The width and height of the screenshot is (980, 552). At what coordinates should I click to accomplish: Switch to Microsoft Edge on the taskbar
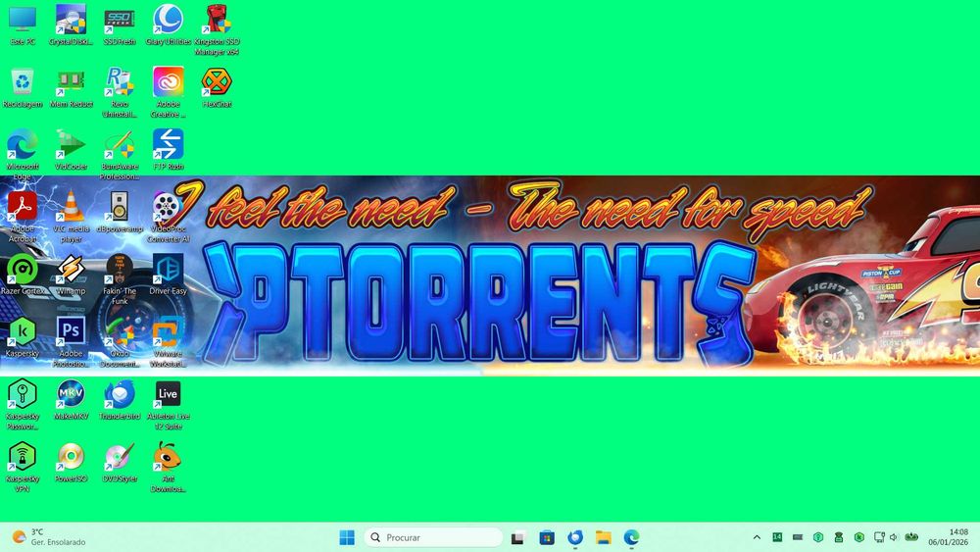(631, 537)
